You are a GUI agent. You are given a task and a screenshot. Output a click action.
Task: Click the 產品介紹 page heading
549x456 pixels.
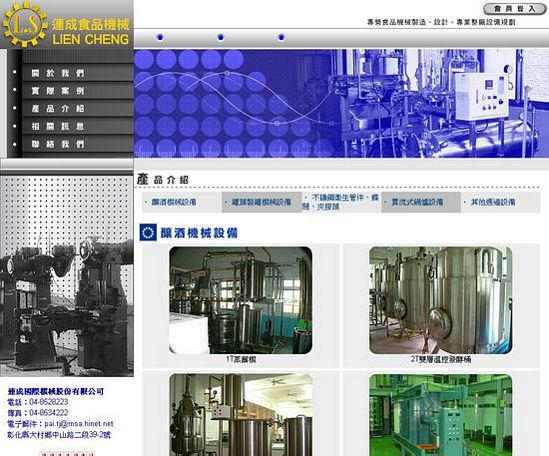point(163,179)
